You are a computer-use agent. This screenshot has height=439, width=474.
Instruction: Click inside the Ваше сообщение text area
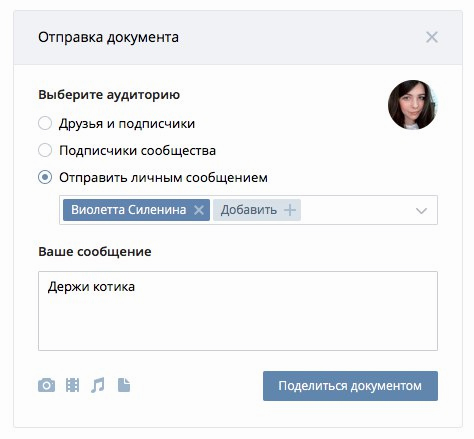click(238, 311)
